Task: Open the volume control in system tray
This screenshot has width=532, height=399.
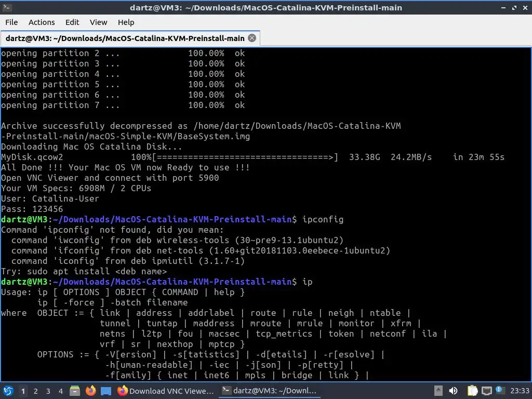Action: click(x=453, y=391)
